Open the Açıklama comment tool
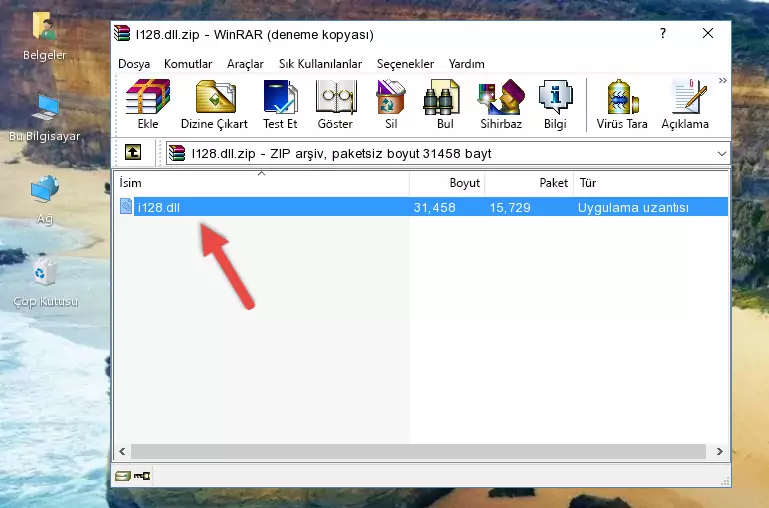This screenshot has height=508, width=769. [685, 105]
